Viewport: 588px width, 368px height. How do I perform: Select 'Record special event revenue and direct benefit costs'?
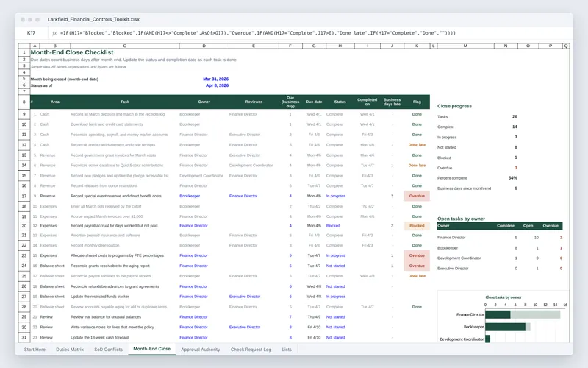pyautogui.click(x=116, y=196)
